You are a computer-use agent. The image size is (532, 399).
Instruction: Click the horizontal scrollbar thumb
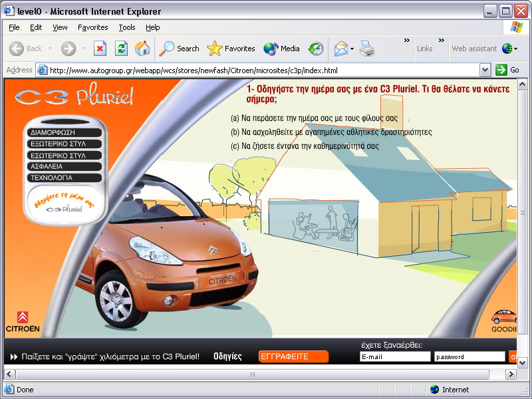(x=252, y=374)
